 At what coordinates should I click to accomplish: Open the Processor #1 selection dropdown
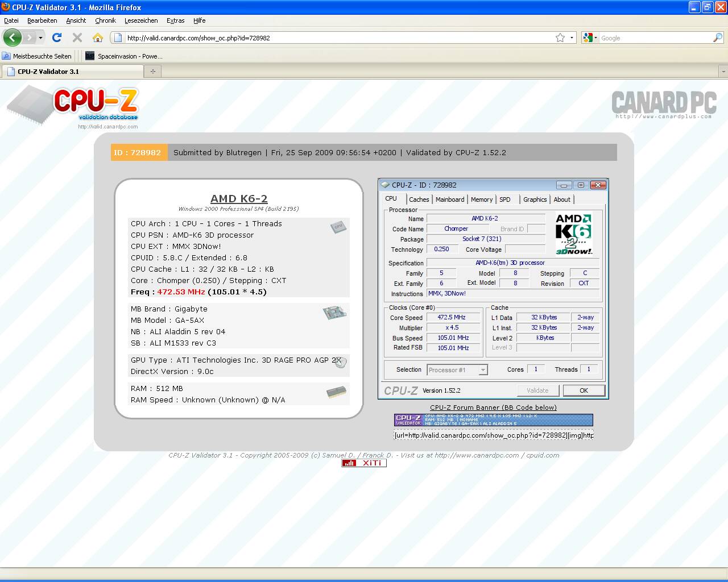[x=457, y=369]
